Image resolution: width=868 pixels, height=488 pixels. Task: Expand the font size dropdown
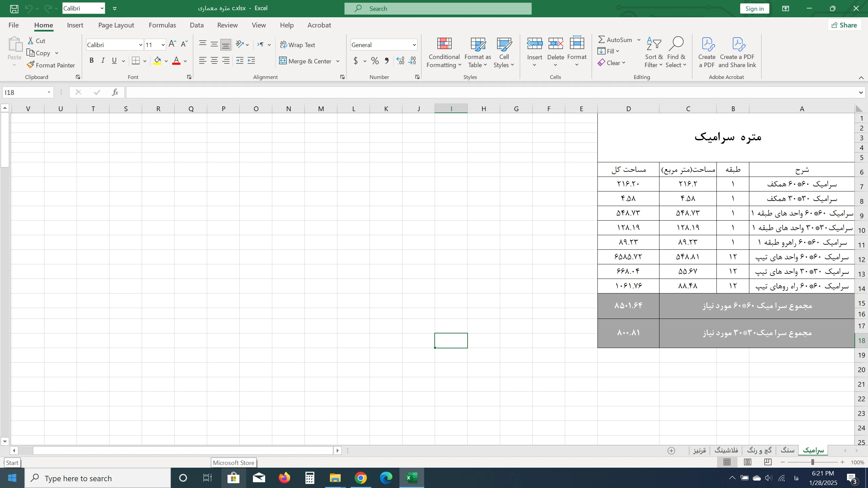(x=163, y=45)
